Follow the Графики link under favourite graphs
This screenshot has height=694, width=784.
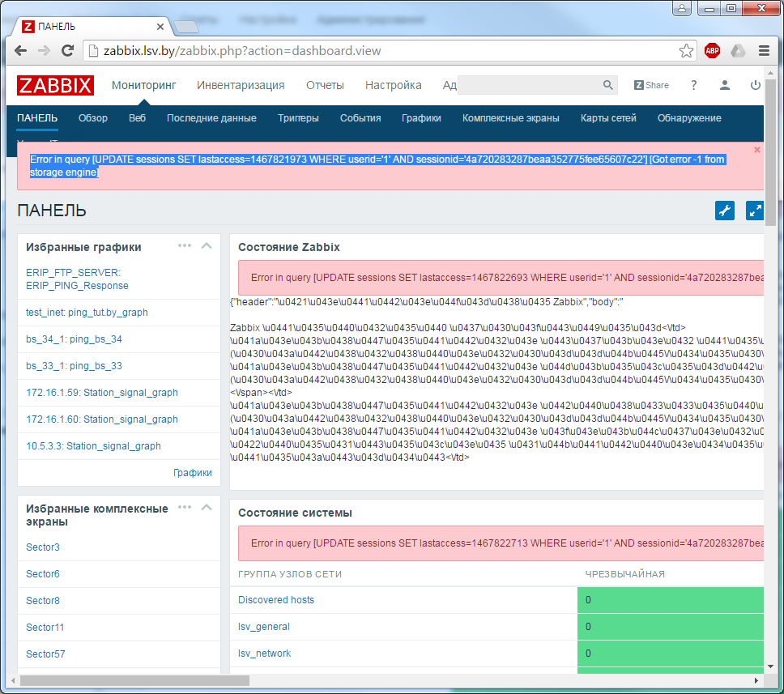pyautogui.click(x=193, y=472)
